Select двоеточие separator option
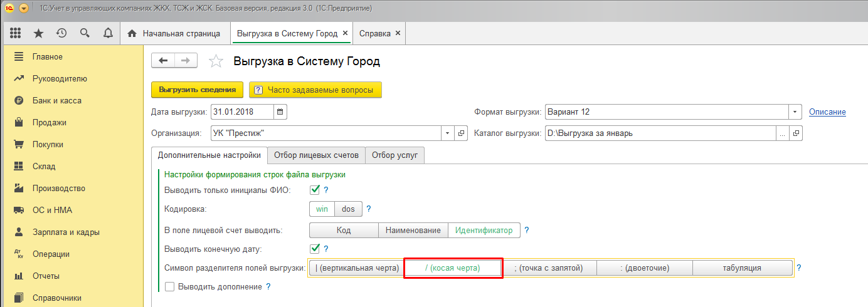The image size is (868, 307). tap(645, 268)
